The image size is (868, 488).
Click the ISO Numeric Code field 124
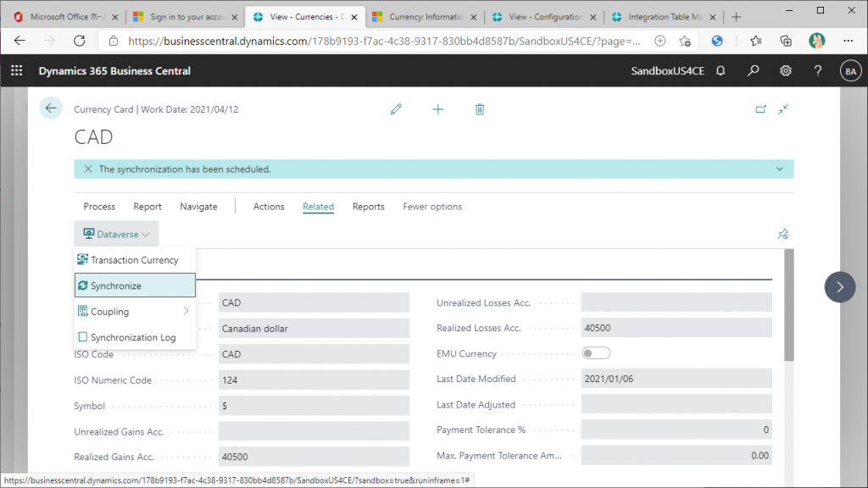click(314, 380)
